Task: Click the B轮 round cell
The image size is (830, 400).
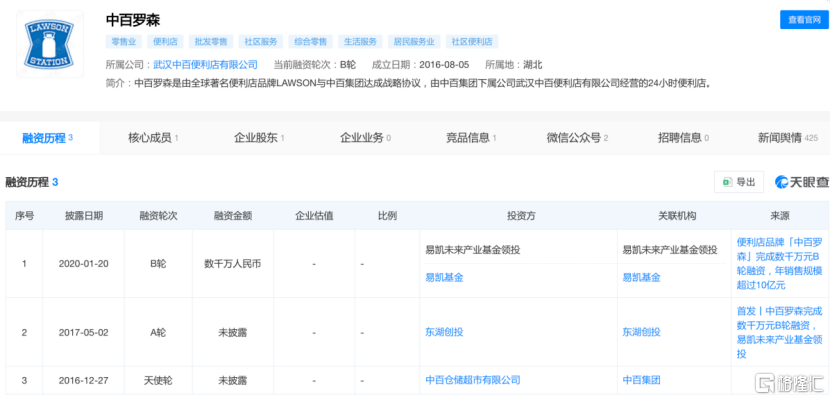Action: click(158, 263)
